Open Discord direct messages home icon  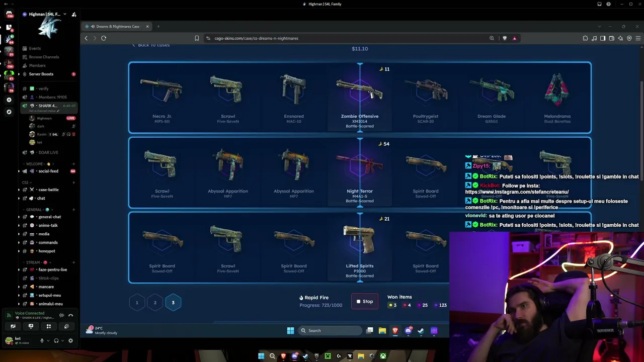pyautogui.click(x=9, y=14)
